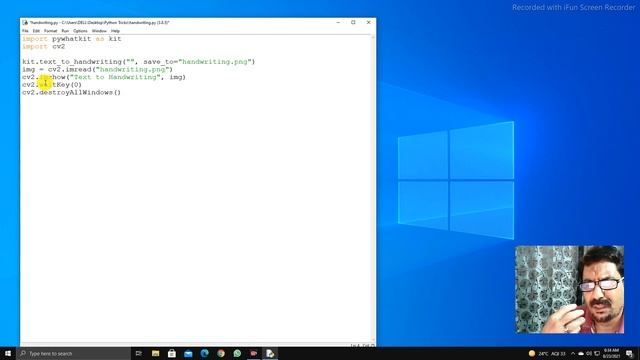Open Task View from taskbar
This screenshot has height=360, width=640.
pyautogui.click(x=139, y=353)
